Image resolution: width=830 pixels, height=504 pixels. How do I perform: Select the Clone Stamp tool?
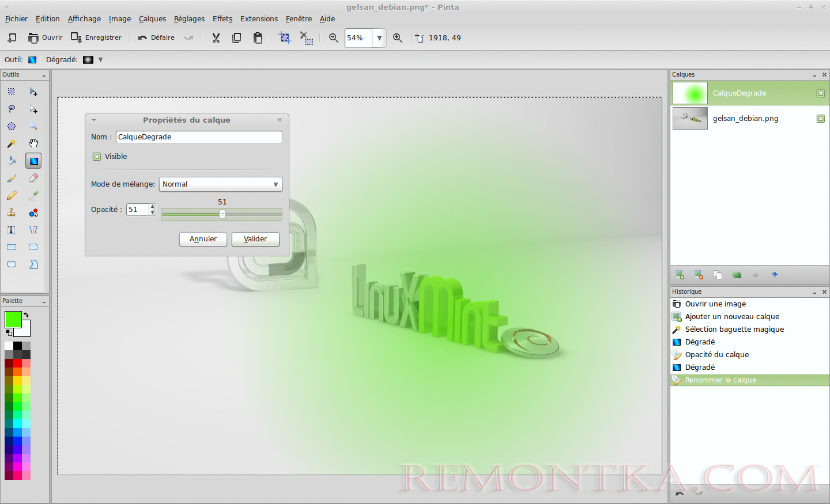[x=12, y=213]
